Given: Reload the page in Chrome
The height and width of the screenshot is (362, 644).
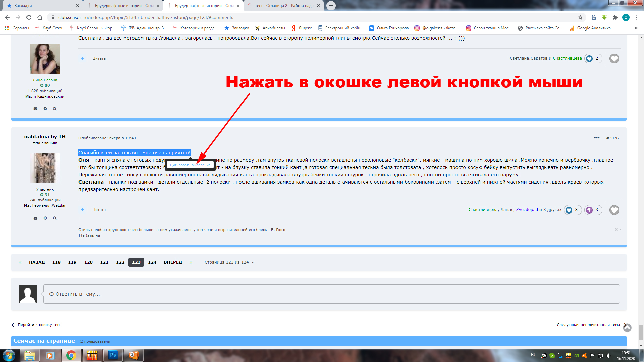Looking at the screenshot, I should point(29,17).
